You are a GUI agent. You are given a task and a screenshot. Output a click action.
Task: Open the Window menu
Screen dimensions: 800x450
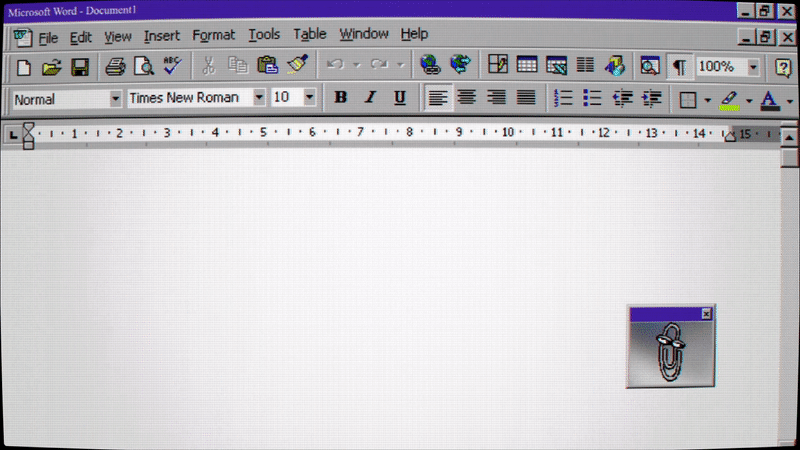click(x=364, y=34)
